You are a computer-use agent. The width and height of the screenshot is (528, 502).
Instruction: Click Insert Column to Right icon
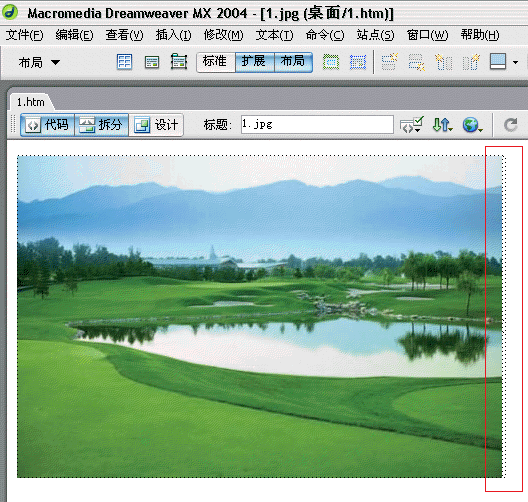[x=471, y=62]
